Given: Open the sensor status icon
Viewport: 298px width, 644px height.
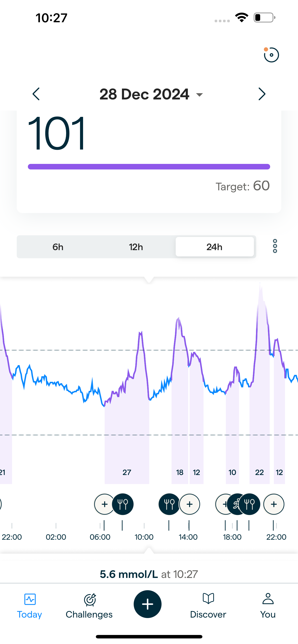Looking at the screenshot, I should [x=271, y=55].
